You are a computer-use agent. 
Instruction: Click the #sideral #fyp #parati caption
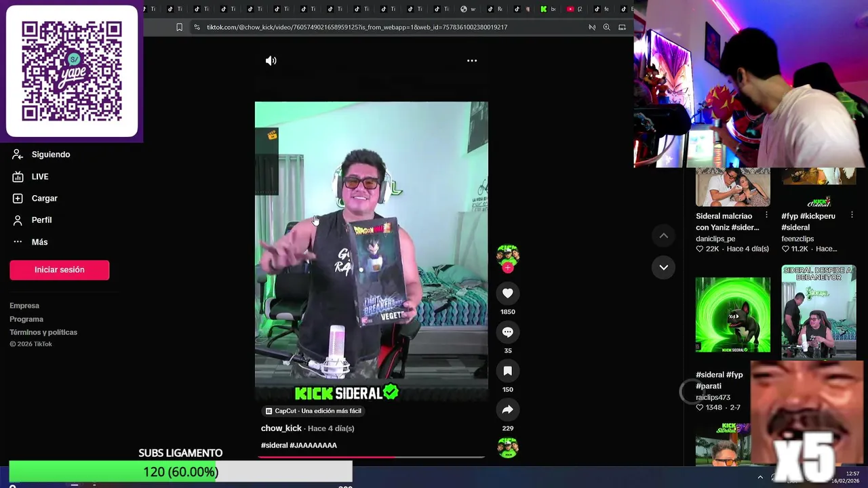coord(719,380)
